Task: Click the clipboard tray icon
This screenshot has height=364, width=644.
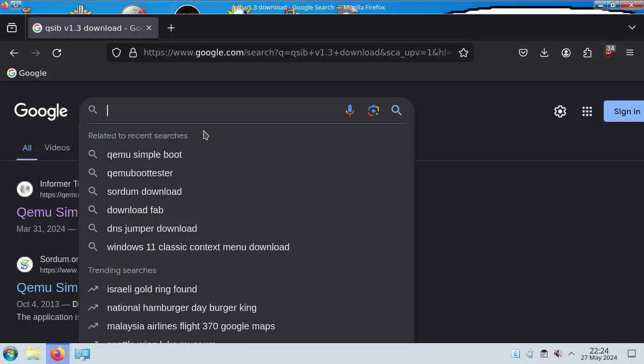Action: point(544,354)
